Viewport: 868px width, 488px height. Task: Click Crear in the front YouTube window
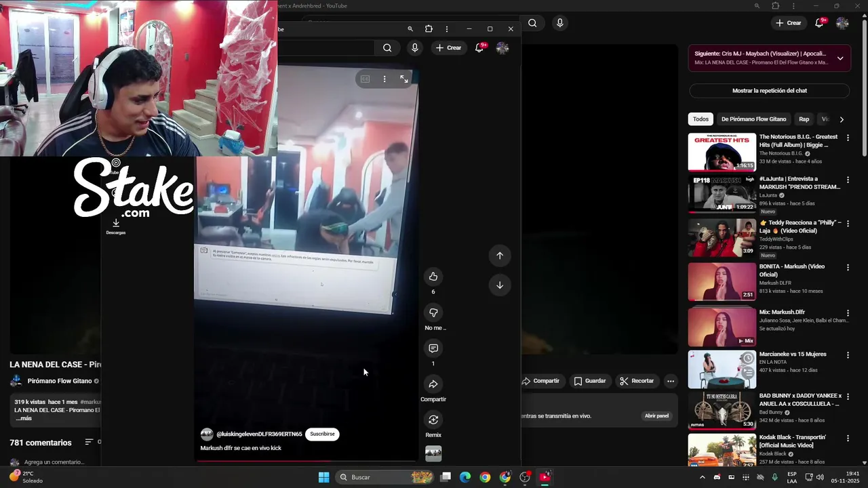point(448,48)
